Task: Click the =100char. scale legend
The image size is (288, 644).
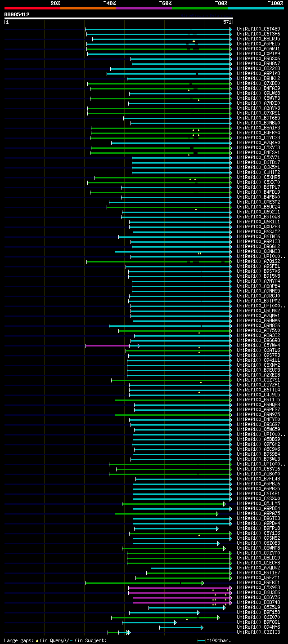Action: coord(214,640)
